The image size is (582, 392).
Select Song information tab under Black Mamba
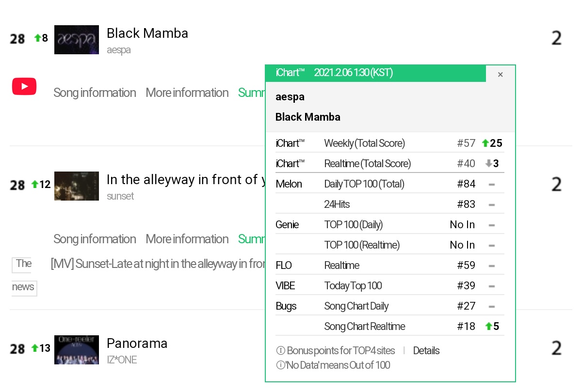pos(95,93)
